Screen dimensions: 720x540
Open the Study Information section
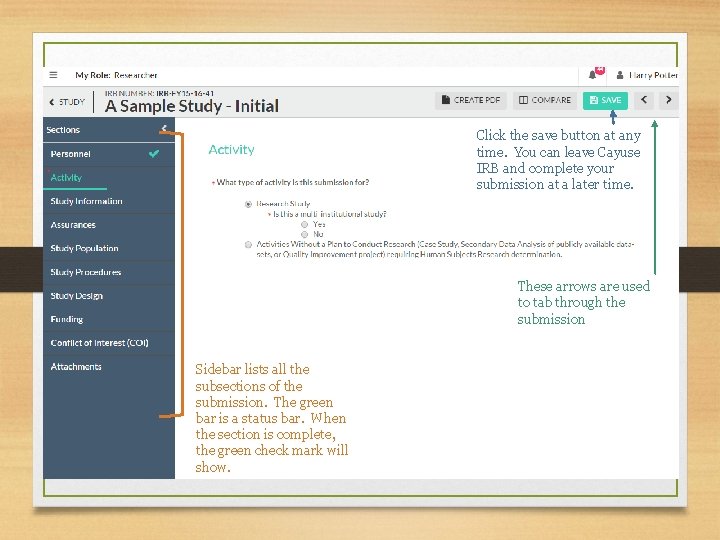click(x=109, y=201)
